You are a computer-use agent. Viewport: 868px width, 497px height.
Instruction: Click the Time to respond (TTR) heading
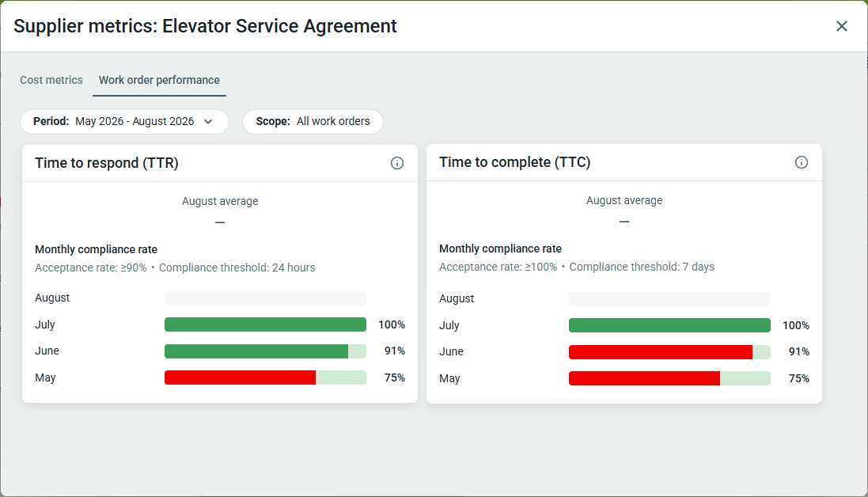107,163
